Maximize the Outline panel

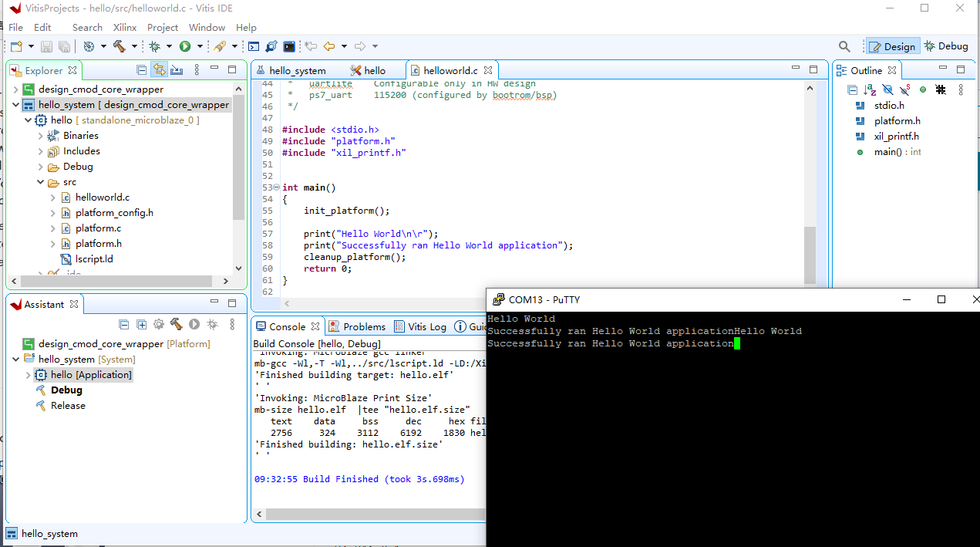961,69
